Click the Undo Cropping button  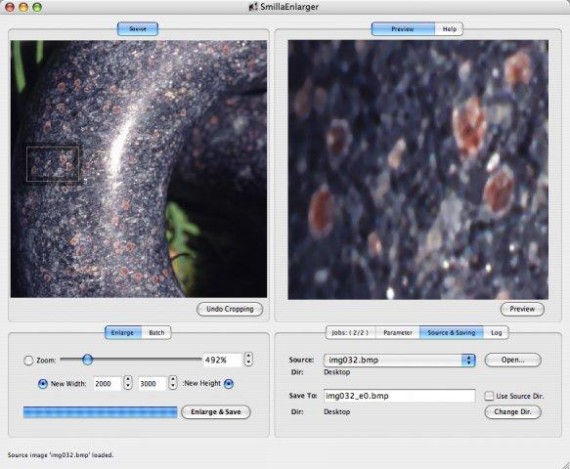[x=230, y=309]
